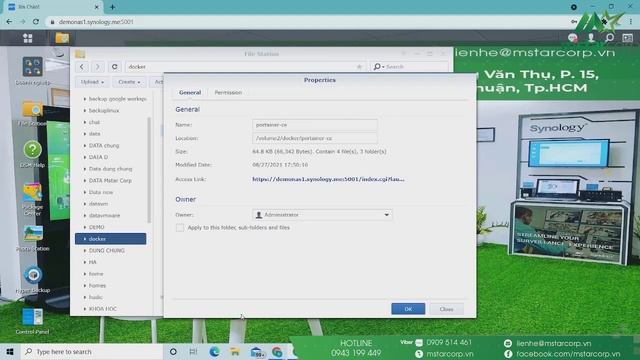The height and width of the screenshot is (360, 640).
Task: Click OK in Properties dialog
Action: pyautogui.click(x=408, y=309)
